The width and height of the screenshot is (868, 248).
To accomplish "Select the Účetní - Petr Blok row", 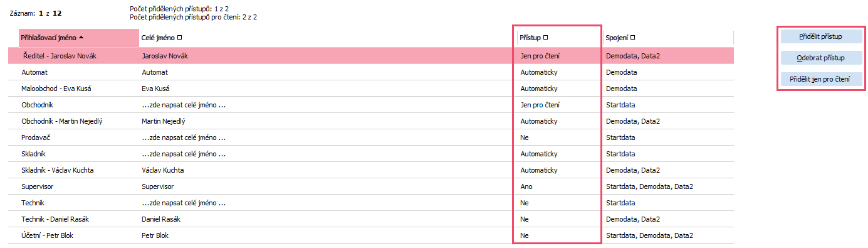I will coord(370,235).
